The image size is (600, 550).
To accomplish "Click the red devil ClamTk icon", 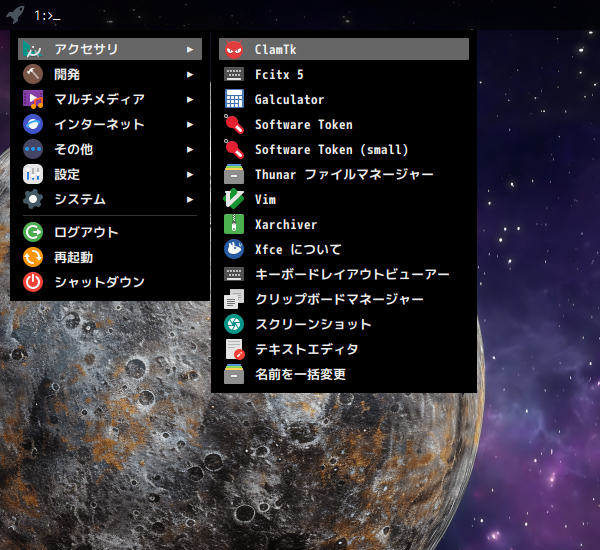I will (x=234, y=49).
